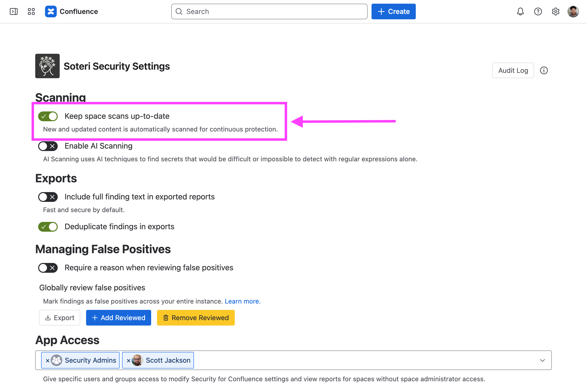This screenshot has height=392, width=587.
Task: Click the Fast and secure by default text
Action: (x=84, y=210)
